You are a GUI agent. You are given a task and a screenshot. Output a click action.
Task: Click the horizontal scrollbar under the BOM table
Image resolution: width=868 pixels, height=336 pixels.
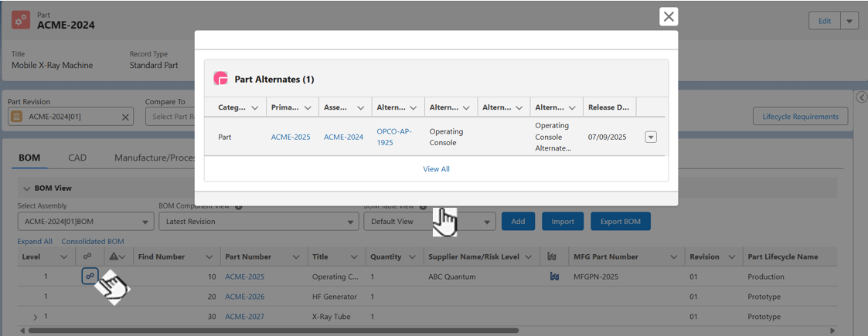click(x=271, y=331)
